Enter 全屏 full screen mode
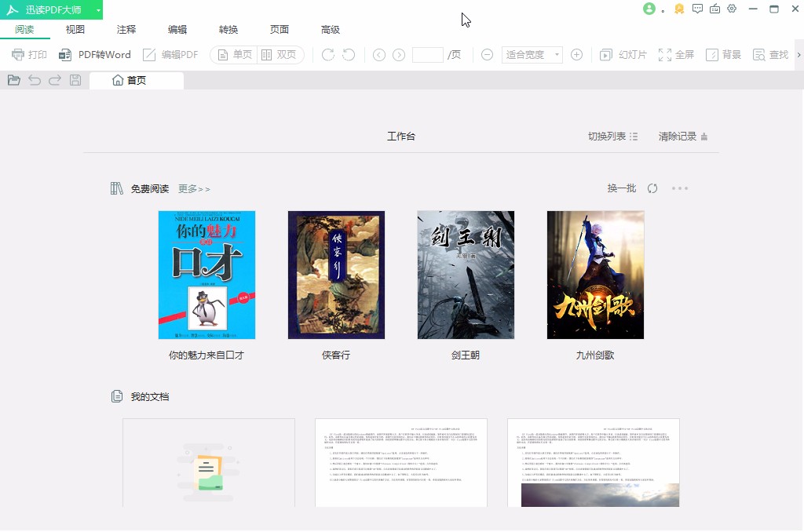 coord(676,54)
